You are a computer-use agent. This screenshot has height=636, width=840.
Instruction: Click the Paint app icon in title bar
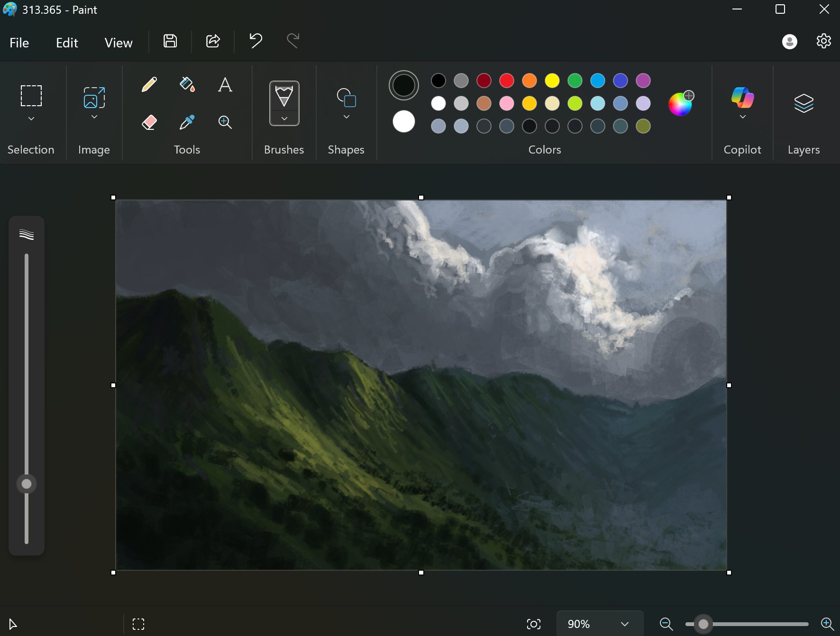tap(10, 9)
